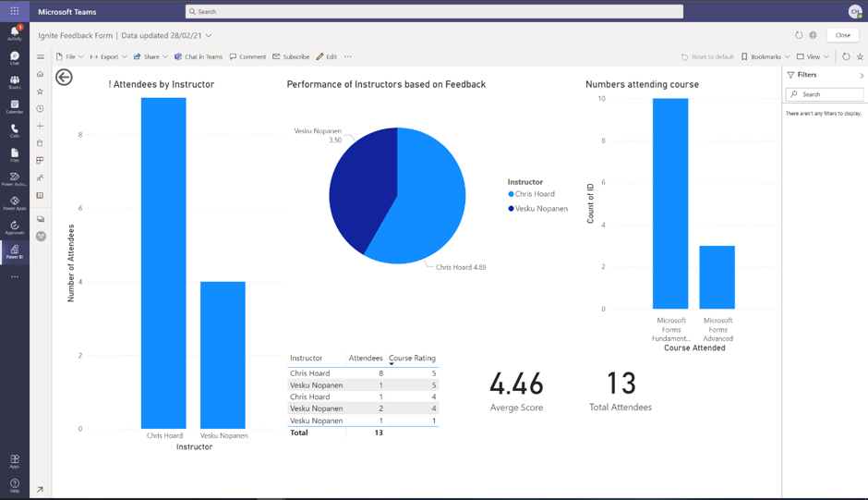Select Chris Hoard bar in Attendees chart
The width and height of the screenshot is (868, 500).
point(163,262)
